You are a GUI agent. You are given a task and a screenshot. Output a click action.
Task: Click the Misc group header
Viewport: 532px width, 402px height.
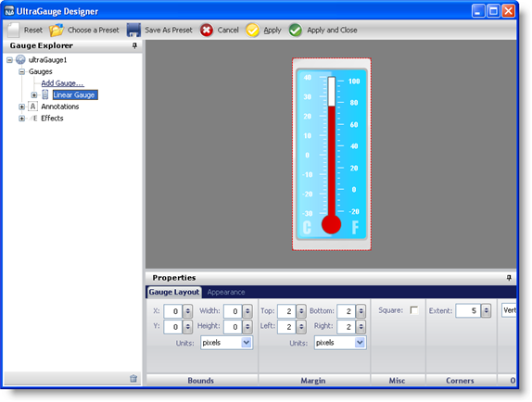coord(398,381)
